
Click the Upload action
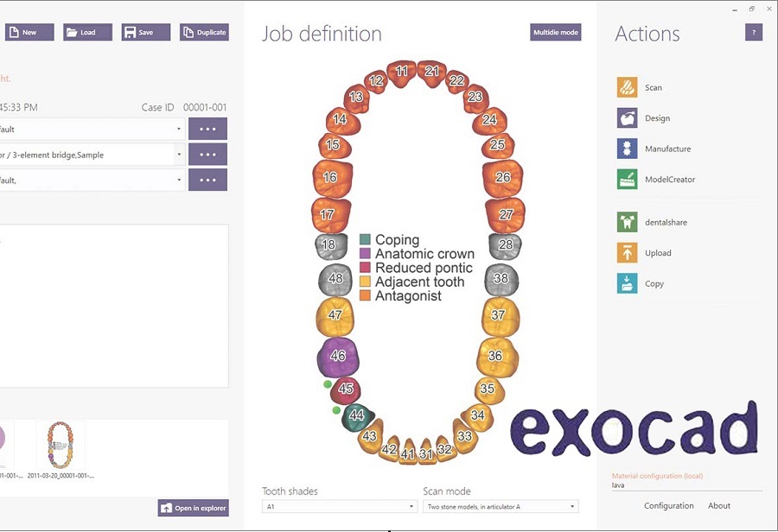644,253
